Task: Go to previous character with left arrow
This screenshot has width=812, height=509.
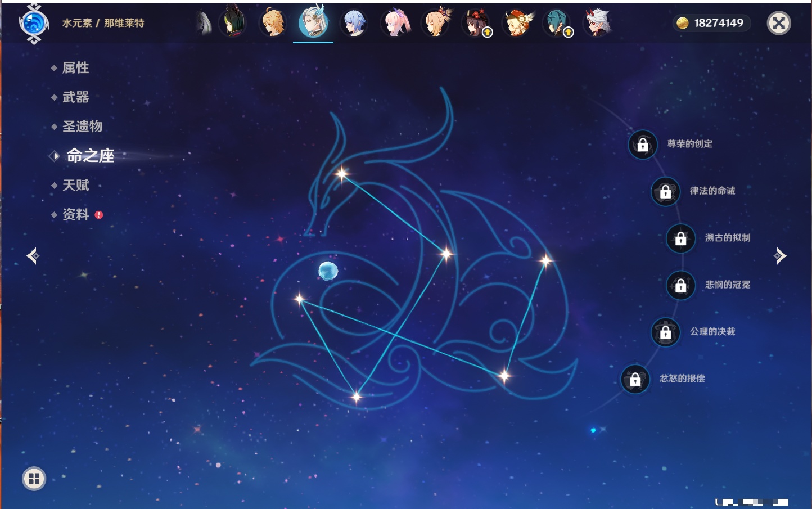Action: click(33, 256)
